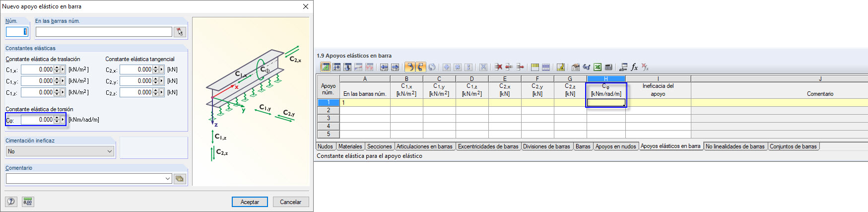This screenshot has width=868, height=212.
Task: Switch to the Barras tab
Action: [x=583, y=146]
